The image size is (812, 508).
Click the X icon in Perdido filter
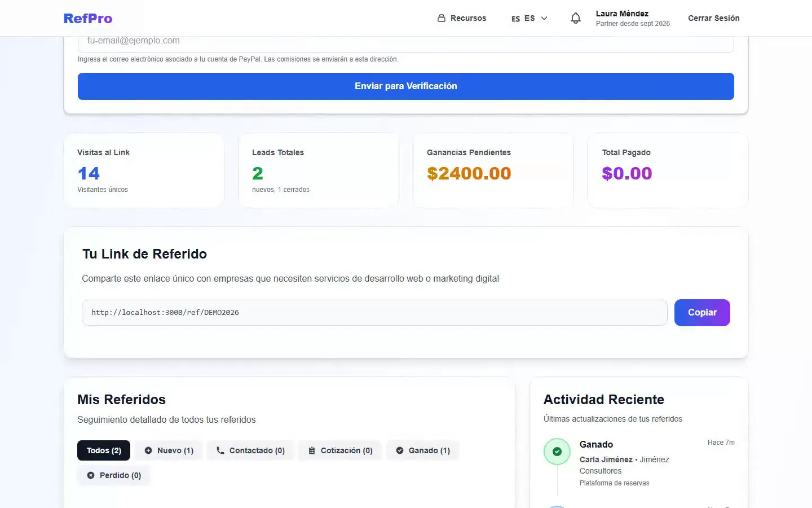(x=91, y=475)
